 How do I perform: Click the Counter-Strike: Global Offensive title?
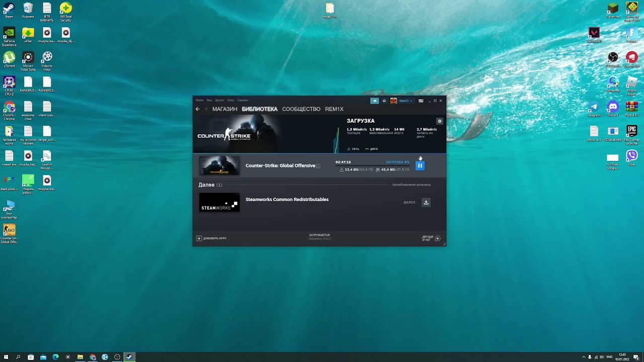pos(280,165)
